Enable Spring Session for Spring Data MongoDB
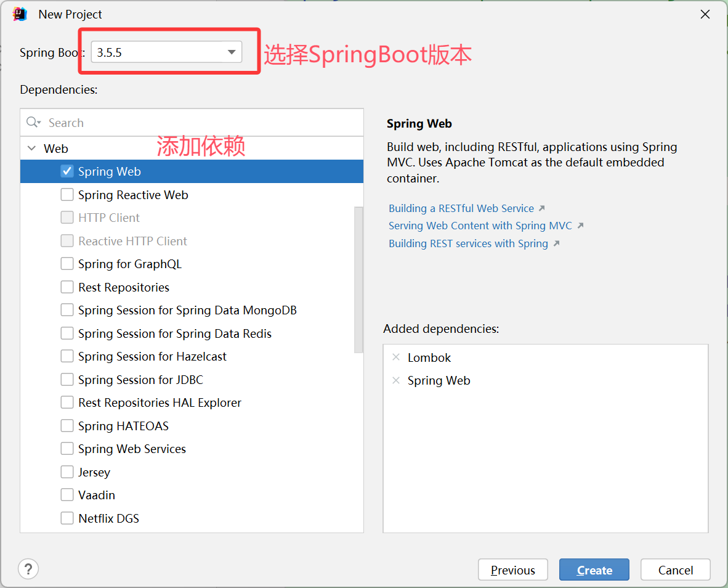This screenshot has height=588, width=728. [x=67, y=310]
